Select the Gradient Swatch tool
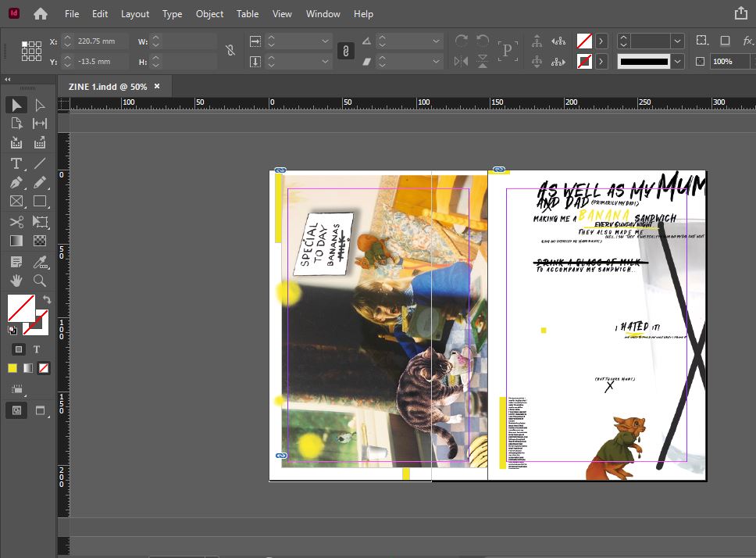This screenshot has height=558, width=756. click(16, 241)
